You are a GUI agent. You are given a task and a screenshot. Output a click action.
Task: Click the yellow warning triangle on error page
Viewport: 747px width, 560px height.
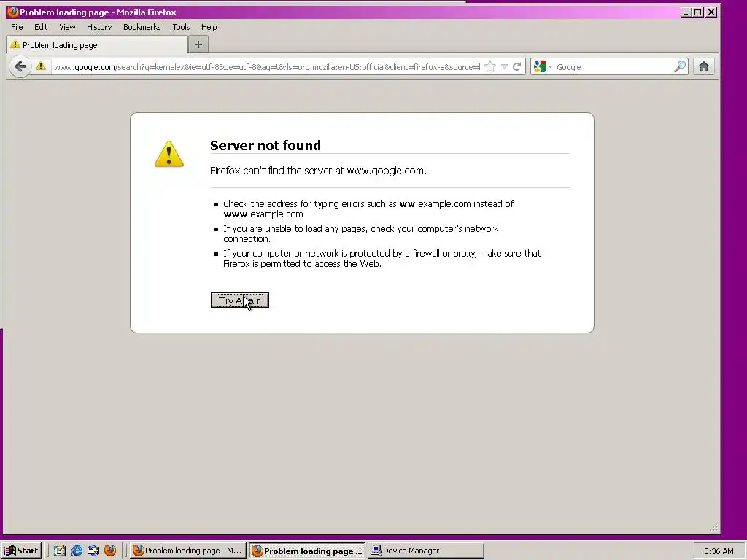[x=169, y=154]
